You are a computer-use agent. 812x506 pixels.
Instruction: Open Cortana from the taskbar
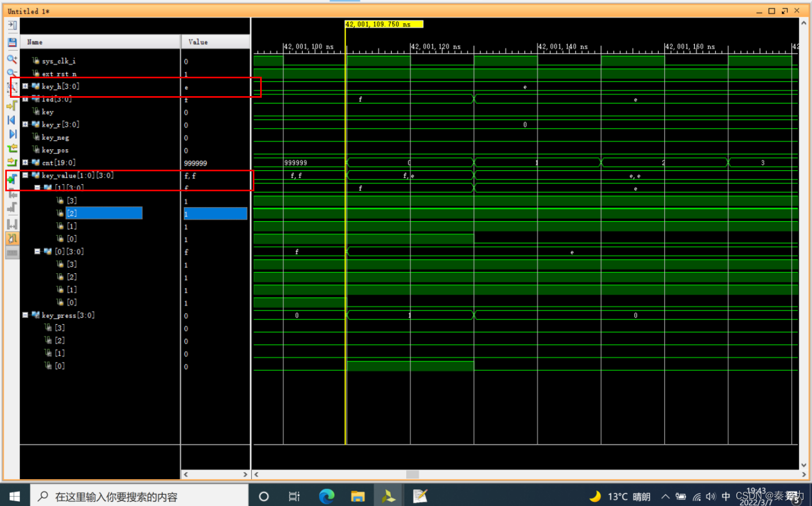pos(264,497)
